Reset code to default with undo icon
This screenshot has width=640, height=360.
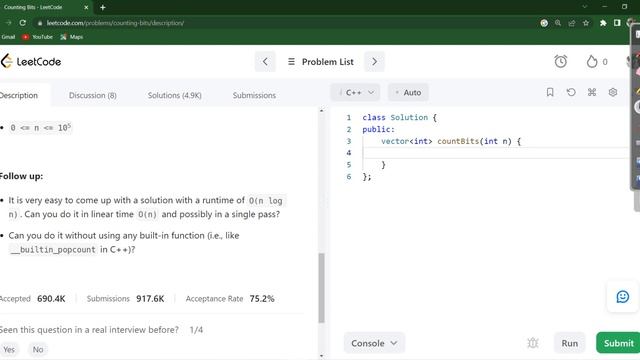click(571, 92)
